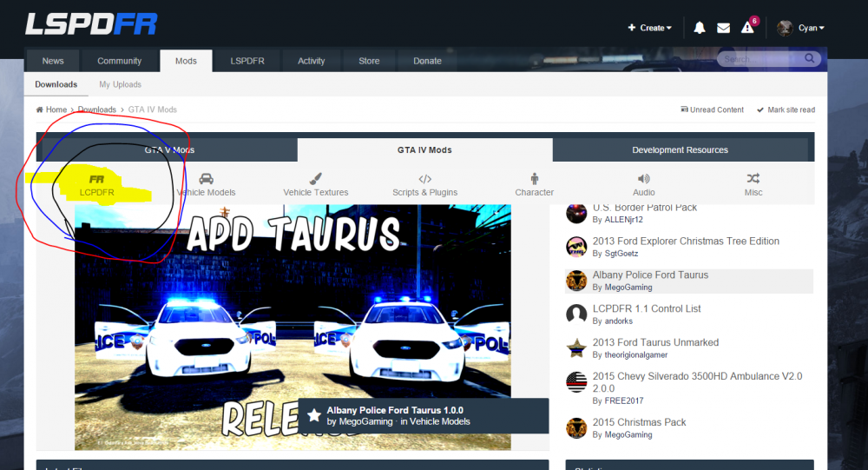Open 2015 Chevy Silverado 3500HD Ambulance V2.0
Viewport: 868px width, 470px height.
pyautogui.click(x=698, y=382)
